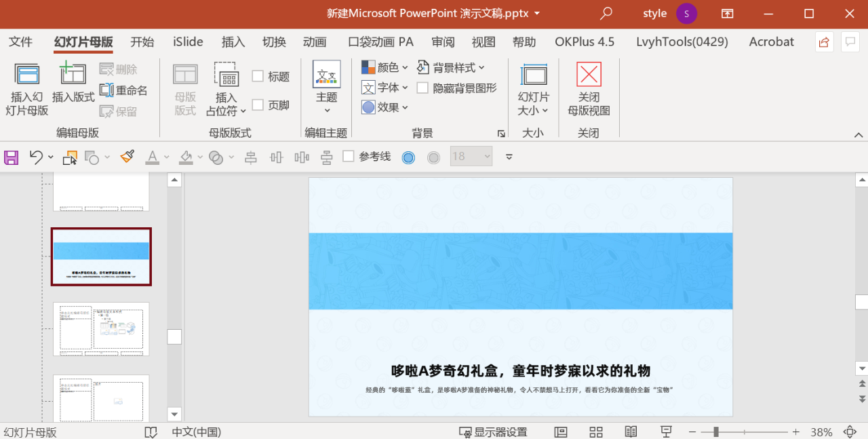Click the gray circle color swatch
The width and height of the screenshot is (868, 439).
(x=434, y=157)
